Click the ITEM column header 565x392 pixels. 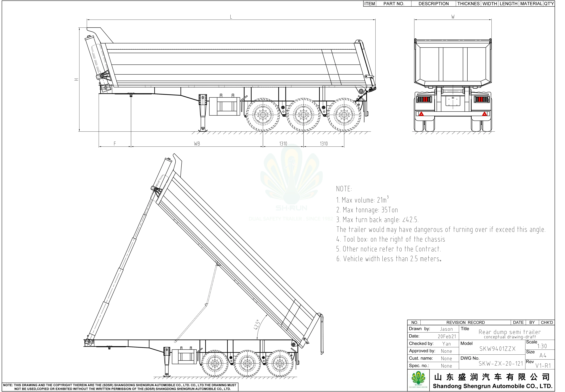[370, 4]
